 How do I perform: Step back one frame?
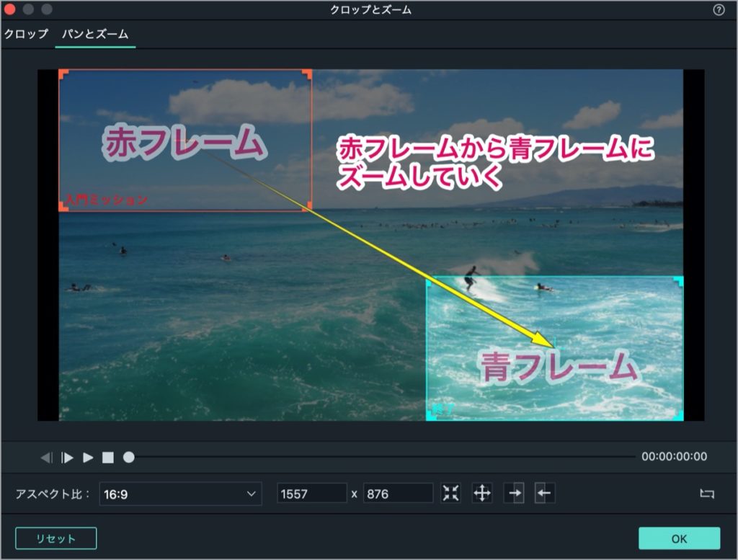pos(46,458)
